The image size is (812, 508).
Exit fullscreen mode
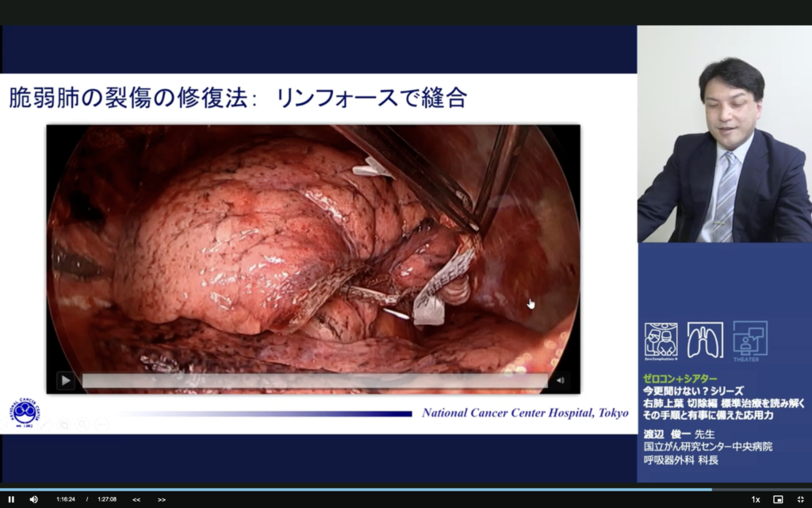(800, 499)
